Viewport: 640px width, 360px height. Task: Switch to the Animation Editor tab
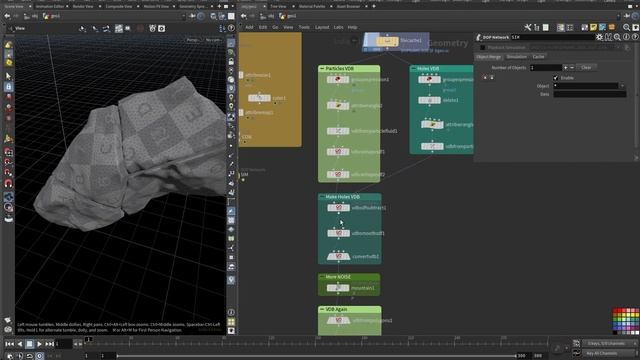[x=50, y=7]
